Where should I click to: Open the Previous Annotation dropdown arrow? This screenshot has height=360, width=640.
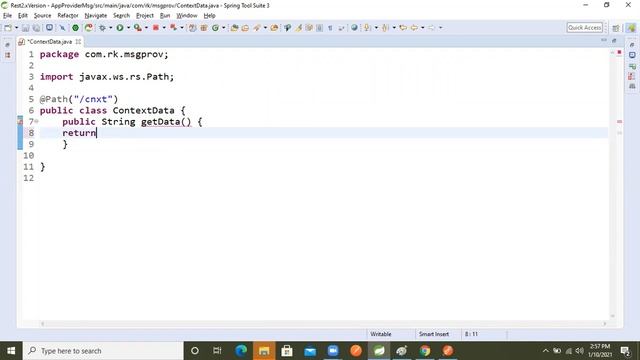[394, 28]
